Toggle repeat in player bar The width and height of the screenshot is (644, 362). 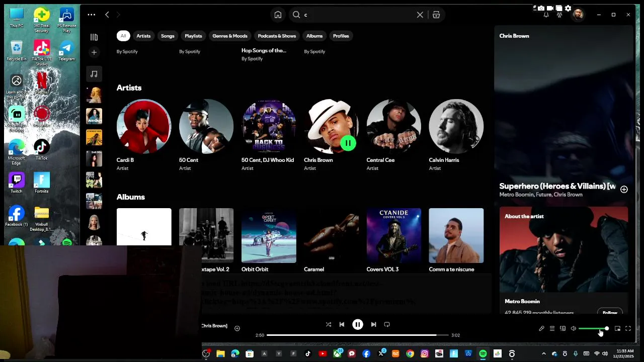[387, 325]
